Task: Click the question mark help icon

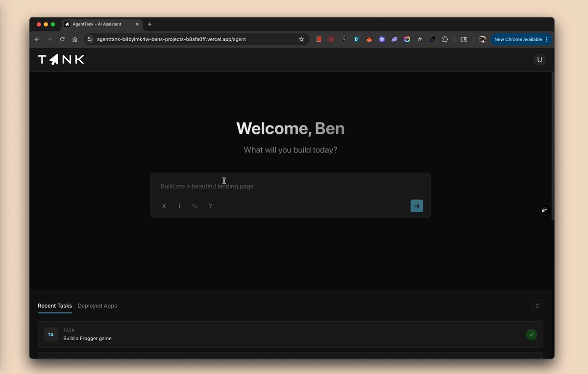Action: 210,206
